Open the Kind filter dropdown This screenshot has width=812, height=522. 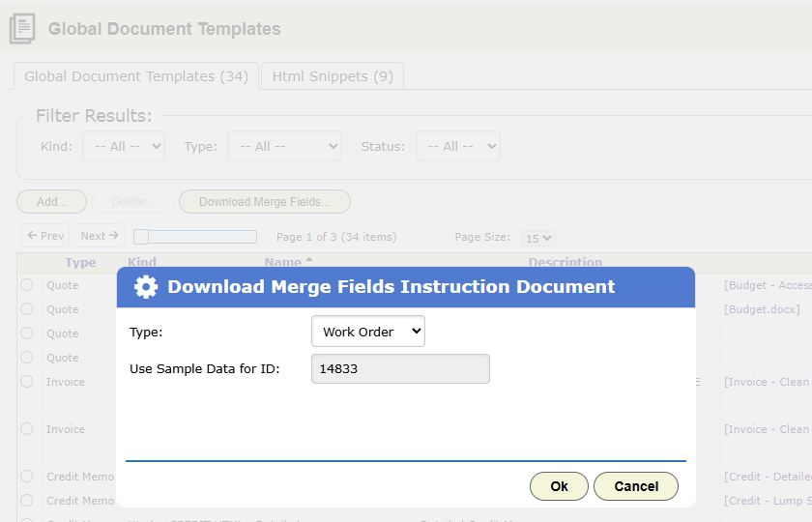[x=124, y=147]
